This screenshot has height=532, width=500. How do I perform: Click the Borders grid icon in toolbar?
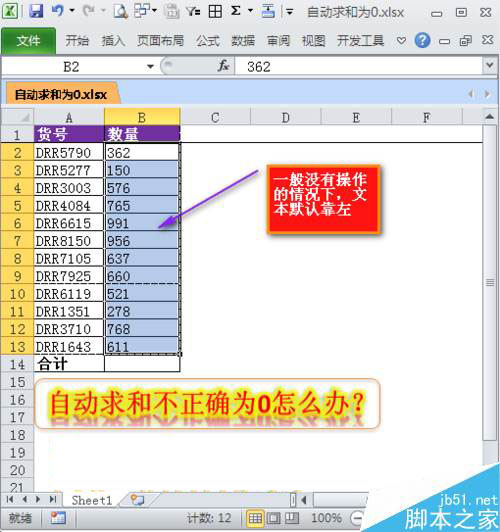point(215,12)
